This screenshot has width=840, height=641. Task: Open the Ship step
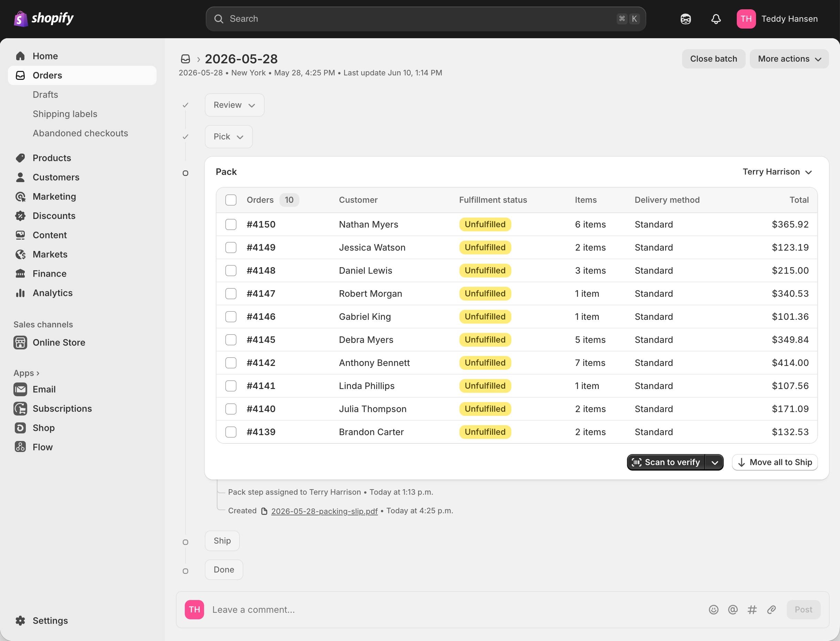[222, 541]
